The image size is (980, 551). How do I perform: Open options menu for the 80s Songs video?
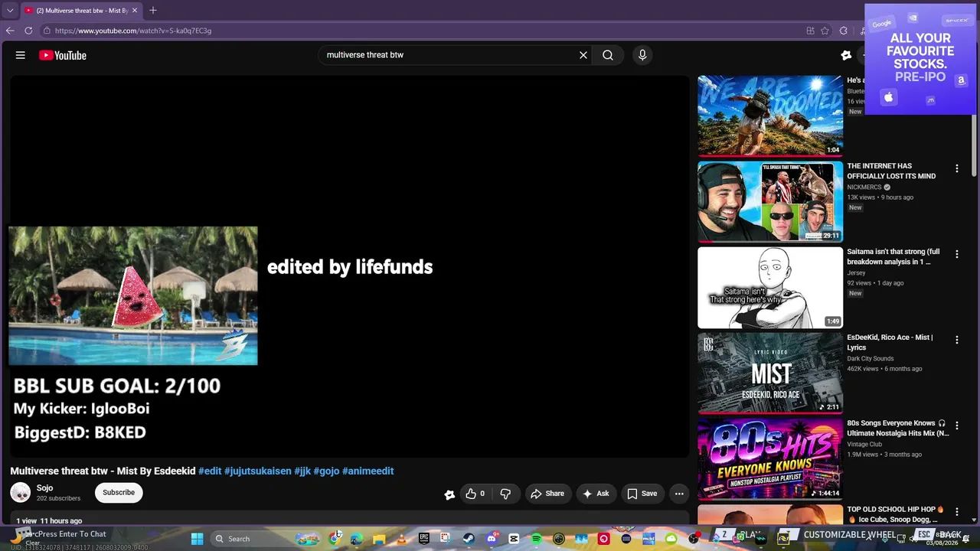tap(956, 425)
